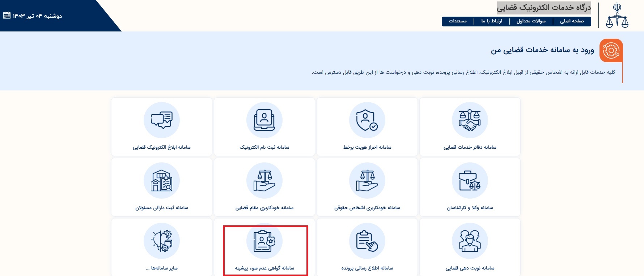644x276 pixels.
Task: Open مستندات in the navigation bar
Action: click(458, 21)
